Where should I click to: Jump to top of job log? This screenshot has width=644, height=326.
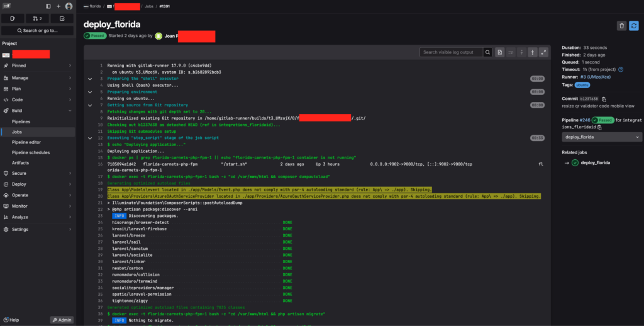click(x=521, y=52)
